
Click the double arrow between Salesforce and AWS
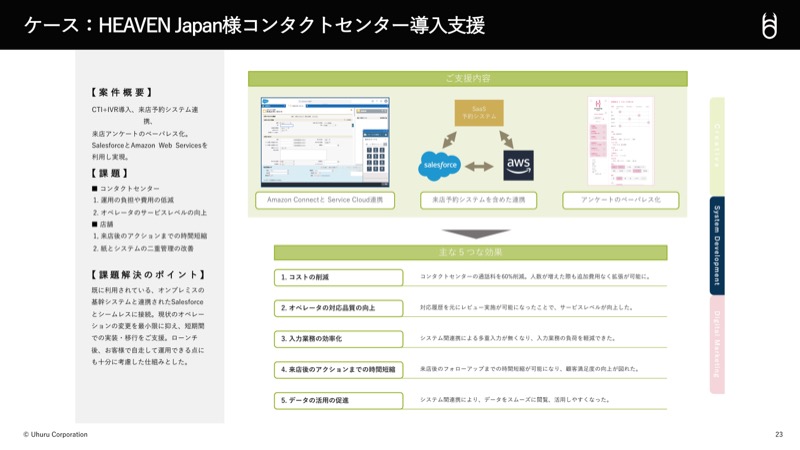pyautogui.click(x=479, y=166)
